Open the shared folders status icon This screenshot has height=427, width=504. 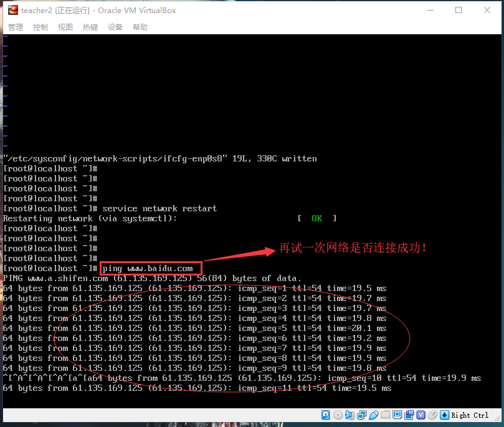[x=384, y=415]
